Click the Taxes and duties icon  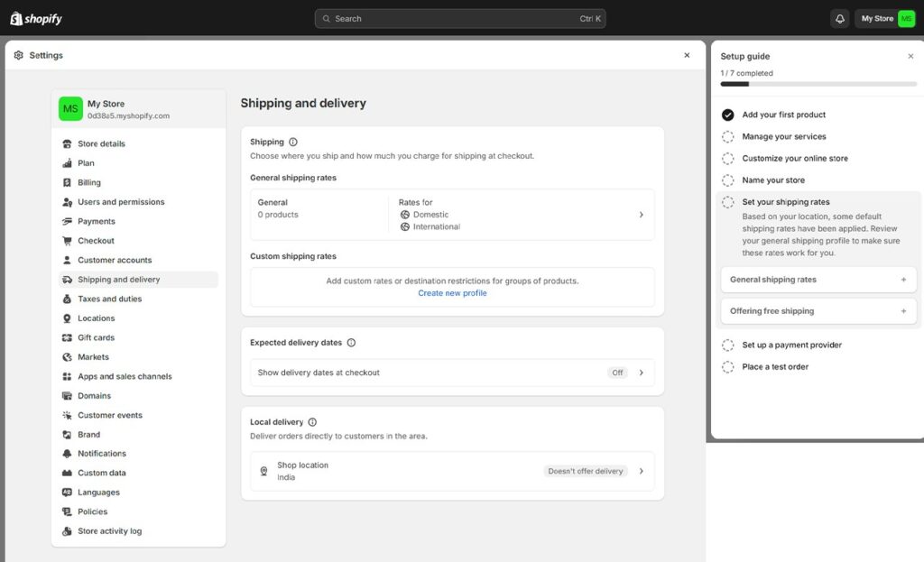[x=67, y=299]
